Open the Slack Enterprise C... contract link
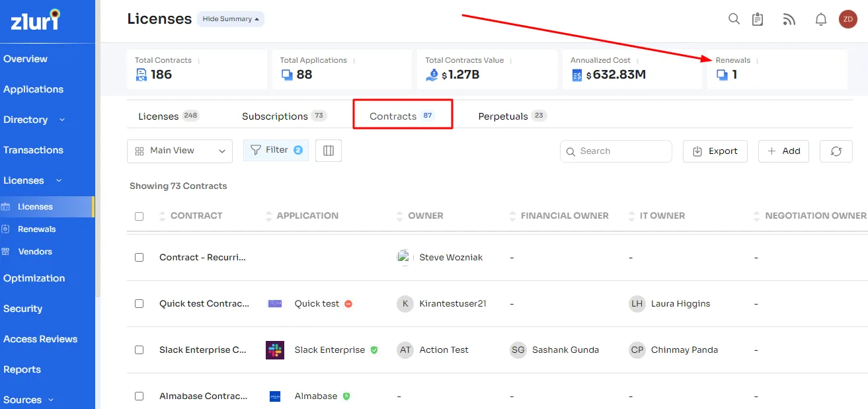This screenshot has height=409, width=868. [203, 350]
